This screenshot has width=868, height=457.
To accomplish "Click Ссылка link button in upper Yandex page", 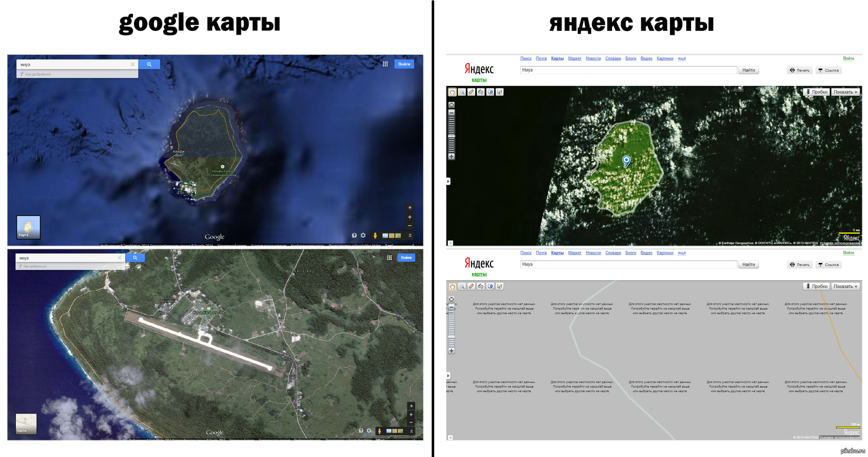I will point(829,70).
